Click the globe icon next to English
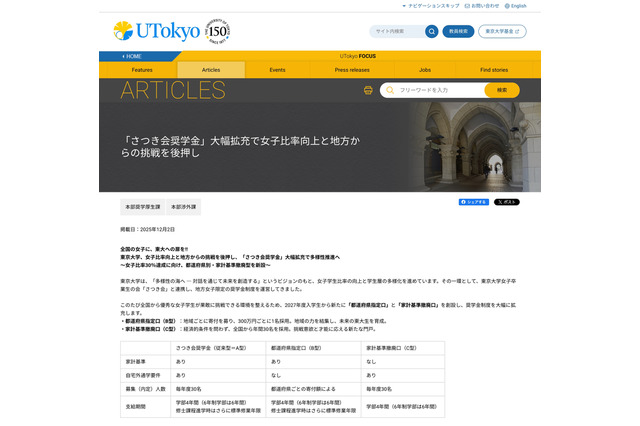 [x=507, y=6]
